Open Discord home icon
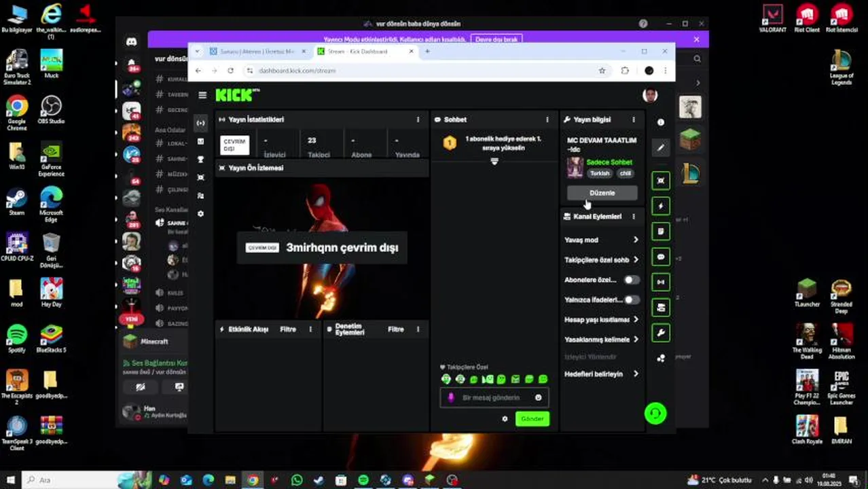868x489 pixels. (x=132, y=42)
